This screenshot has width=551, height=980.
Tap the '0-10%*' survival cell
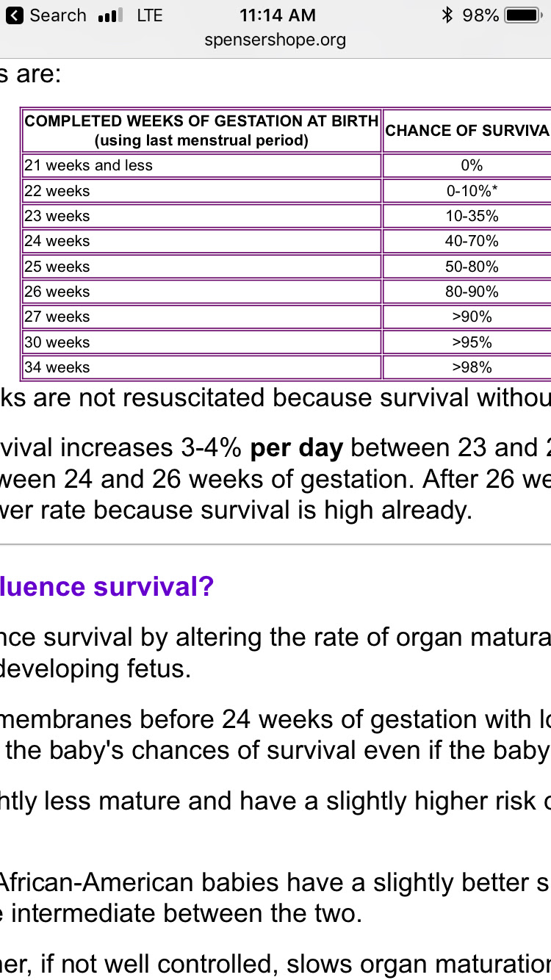tap(472, 191)
